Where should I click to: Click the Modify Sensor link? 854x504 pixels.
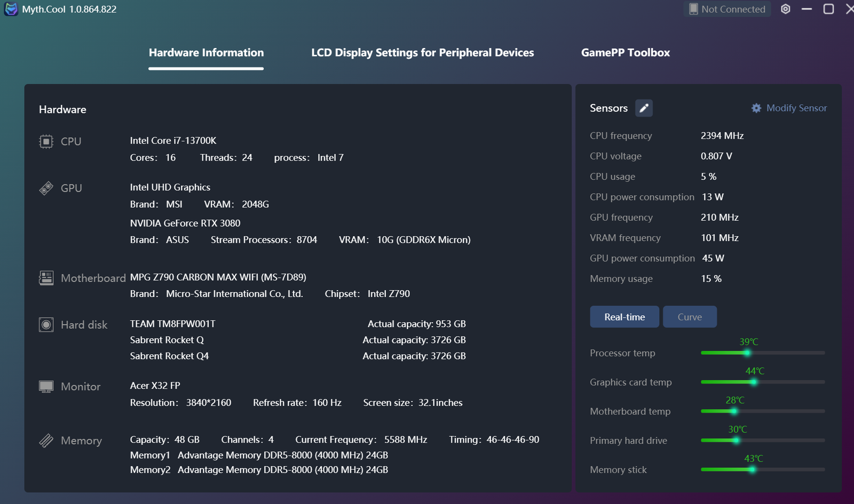coord(796,108)
